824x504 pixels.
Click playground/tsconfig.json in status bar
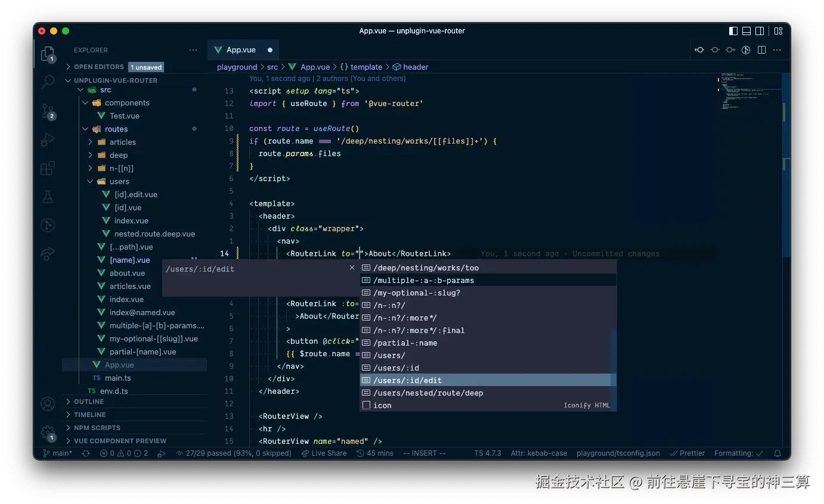click(618, 453)
